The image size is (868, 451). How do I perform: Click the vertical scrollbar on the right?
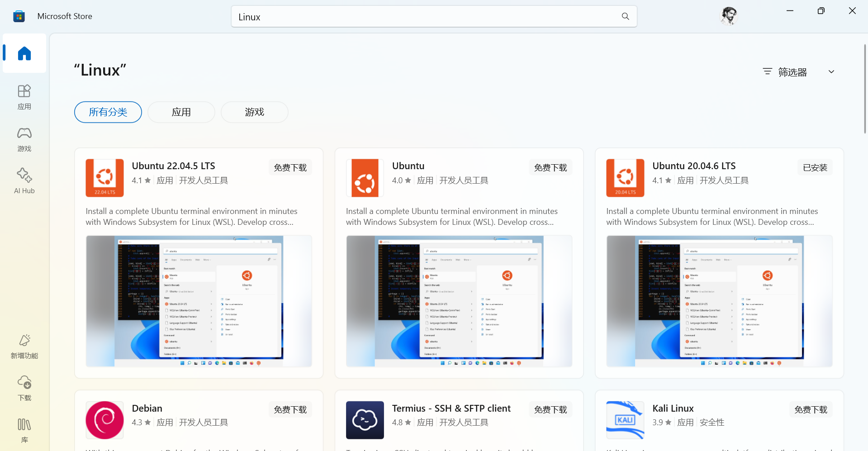pos(865,88)
